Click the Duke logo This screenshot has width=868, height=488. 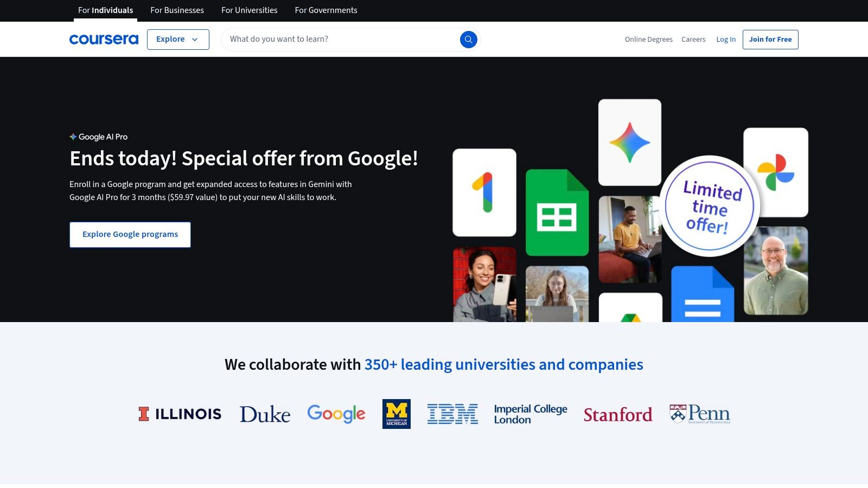(265, 414)
